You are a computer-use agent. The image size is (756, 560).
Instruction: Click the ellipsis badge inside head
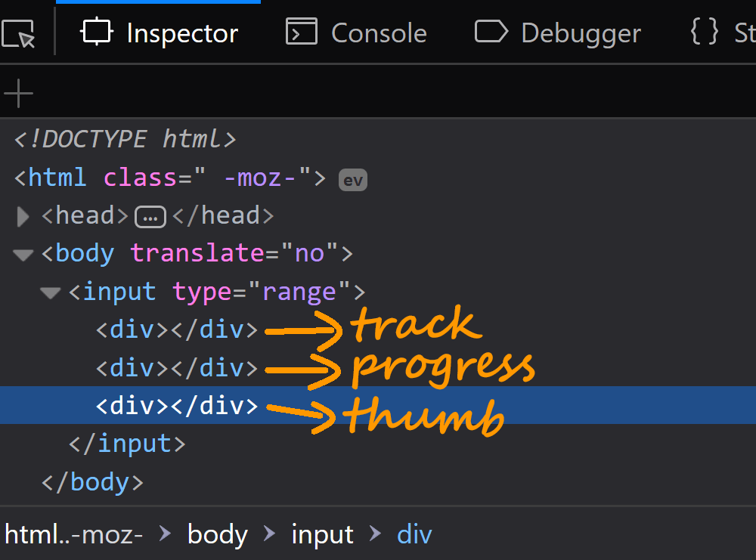click(x=150, y=218)
